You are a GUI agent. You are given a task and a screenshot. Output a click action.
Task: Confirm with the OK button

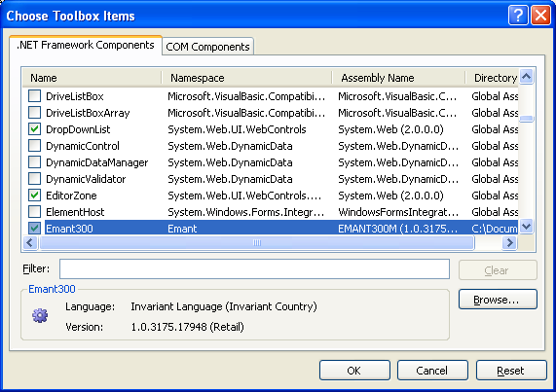point(354,371)
